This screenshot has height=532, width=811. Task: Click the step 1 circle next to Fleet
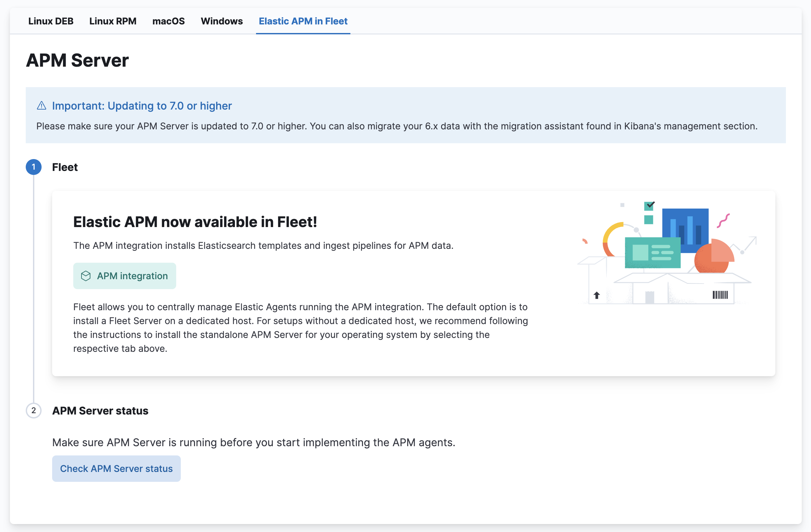pyautogui.click(x=33, y=167)
